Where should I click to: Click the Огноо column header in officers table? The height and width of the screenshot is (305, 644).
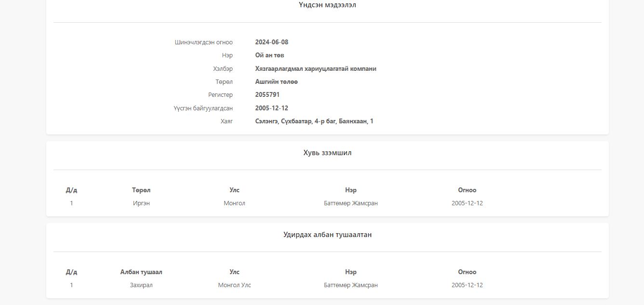click(x=467, y=272)
